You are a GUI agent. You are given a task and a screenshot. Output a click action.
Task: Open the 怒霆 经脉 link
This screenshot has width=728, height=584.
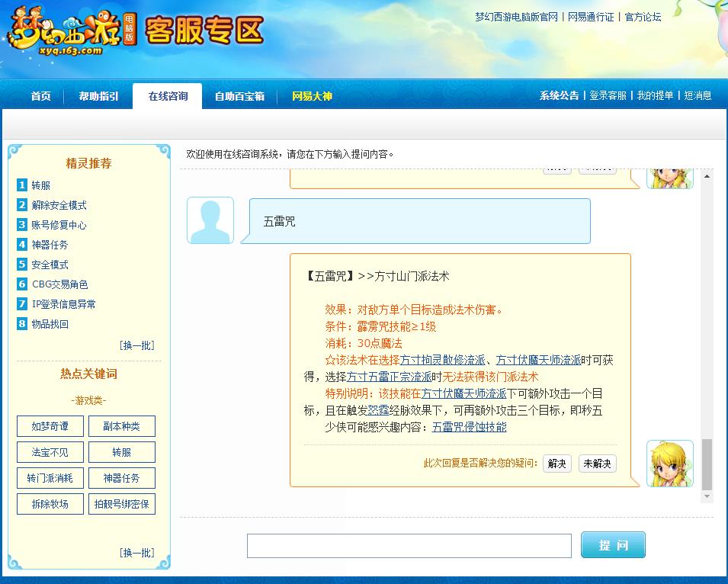[x=378, y=410]
